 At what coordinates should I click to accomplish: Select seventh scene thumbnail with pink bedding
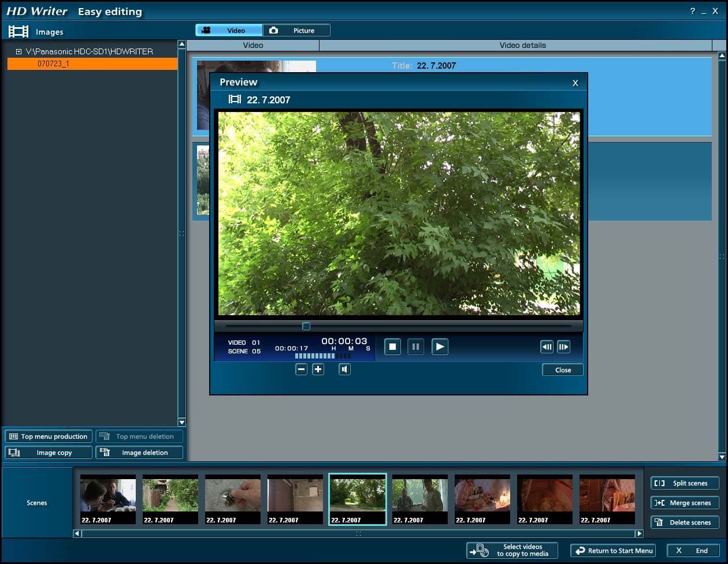tap(482, 499)
